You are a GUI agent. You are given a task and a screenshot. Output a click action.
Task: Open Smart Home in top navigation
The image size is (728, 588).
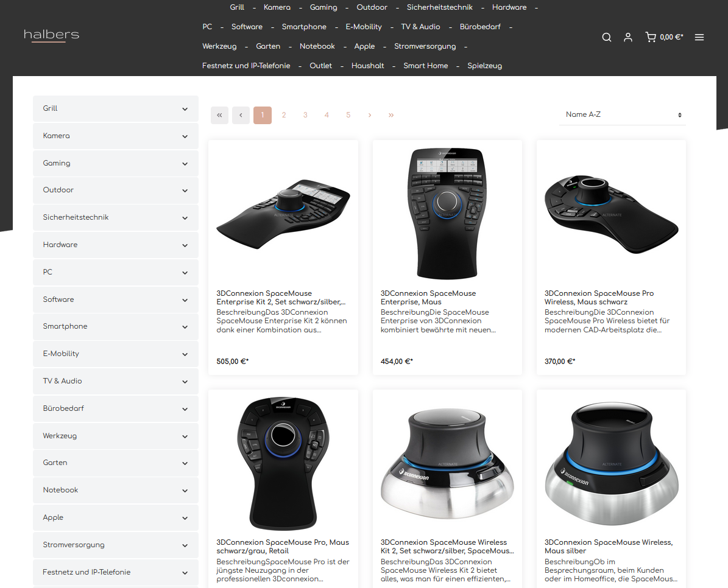tap(426, 66)
